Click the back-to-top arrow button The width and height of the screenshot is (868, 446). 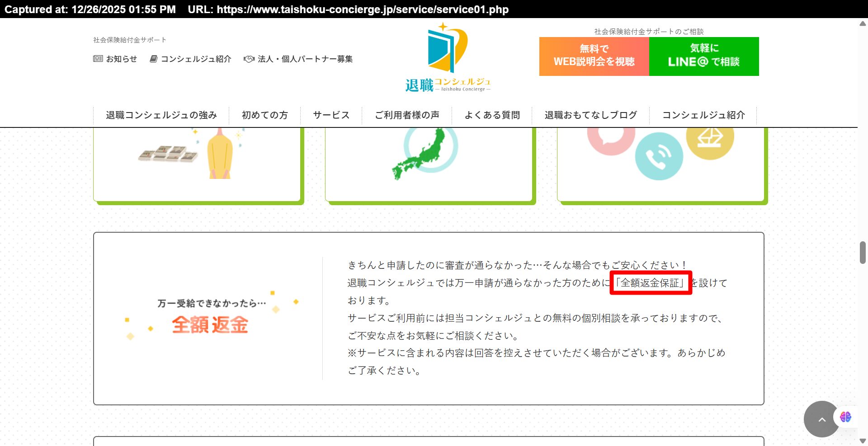pyautogui.click(x=822, y=419)
